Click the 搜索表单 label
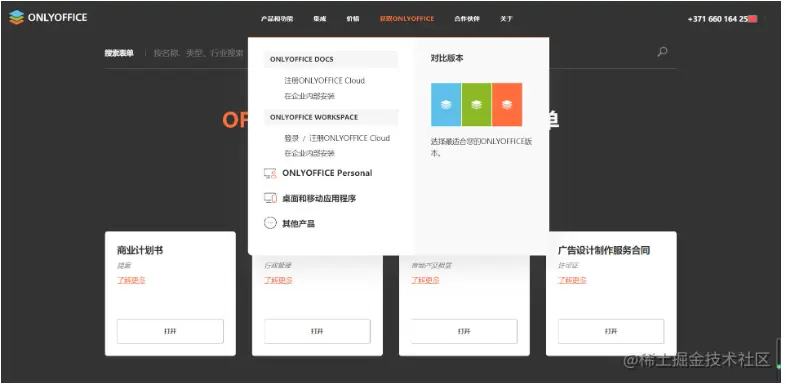This screenshot has width=786, height=384. (x=119, y=53)
